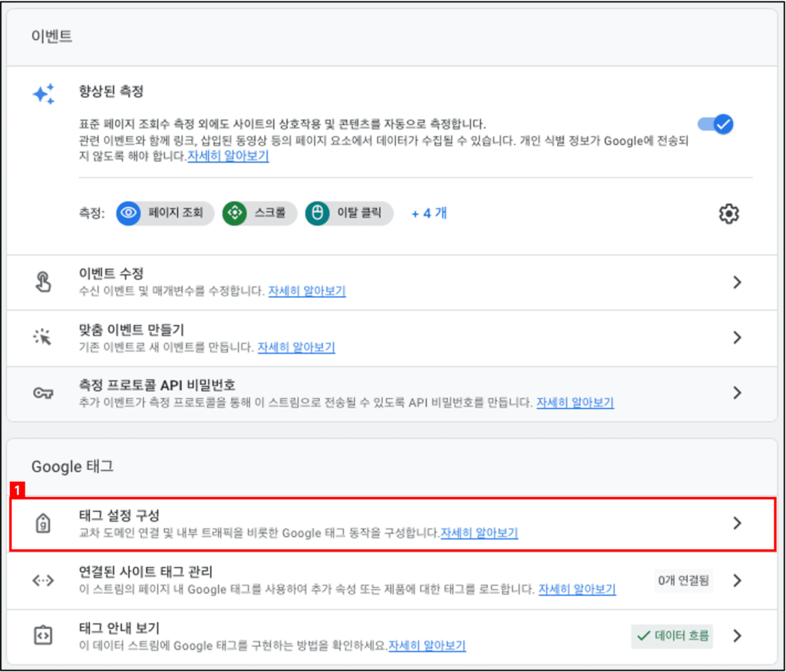Open 자세히 알아보기 for 태그 설정 구성
This screenshot has height=672, width=786.
click(x=479, y=532)
